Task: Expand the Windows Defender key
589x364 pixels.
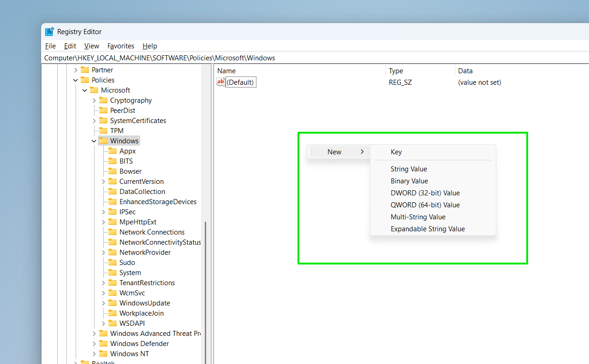Action: (94, 344)
